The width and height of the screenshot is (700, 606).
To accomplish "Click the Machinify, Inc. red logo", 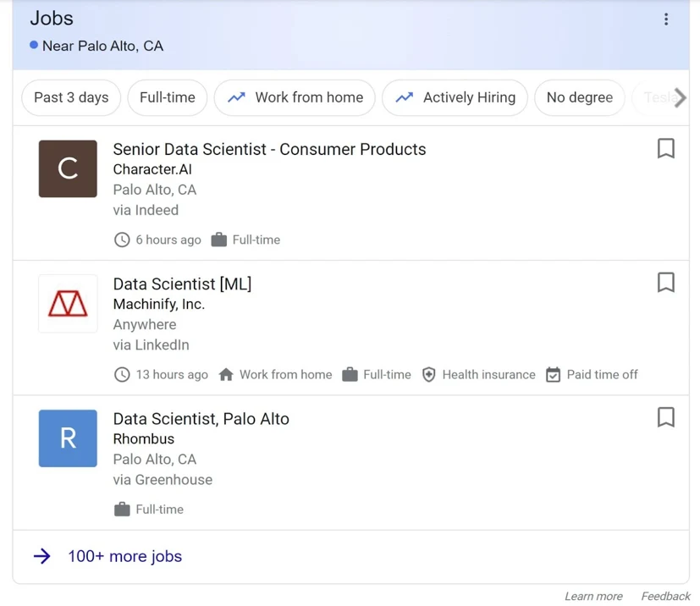I will (68, 303).
